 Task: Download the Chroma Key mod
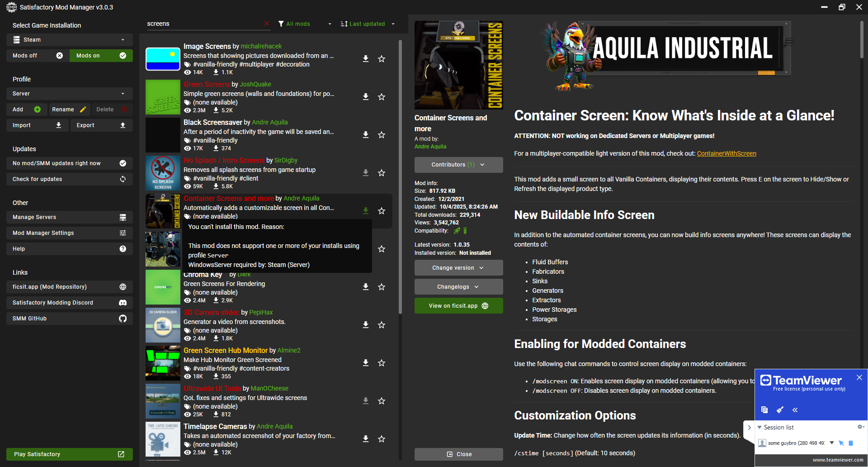(x=366, y=287)
